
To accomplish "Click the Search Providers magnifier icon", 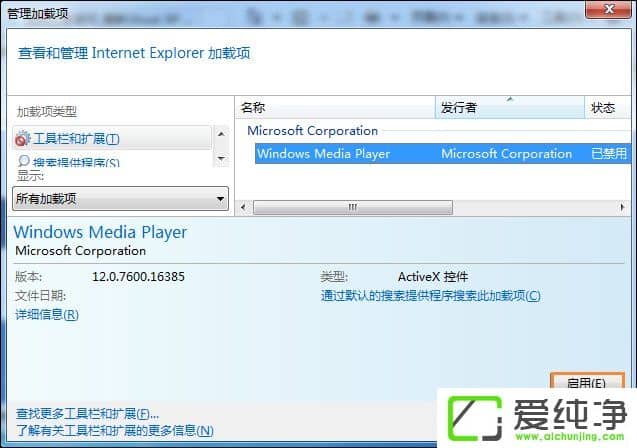I will click(x=22, y=162).
